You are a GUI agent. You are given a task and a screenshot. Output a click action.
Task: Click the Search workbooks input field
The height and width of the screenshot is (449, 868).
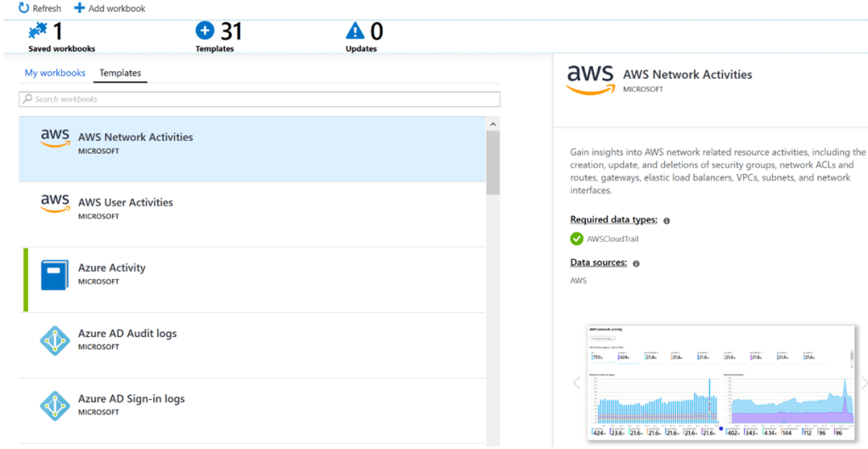[x=260, y=99]
